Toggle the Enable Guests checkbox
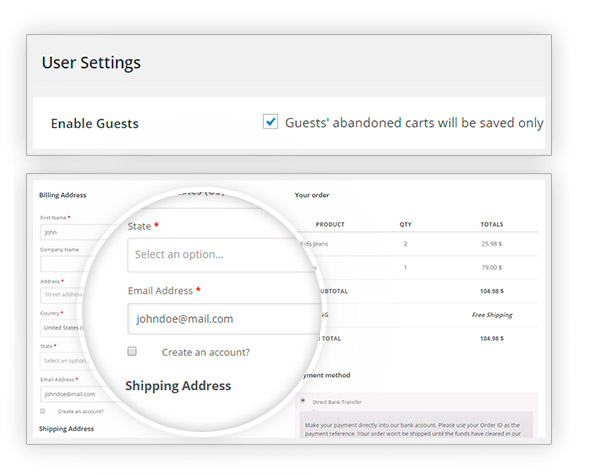The width and height of the screenshot is (600, 475). click(270, 122)
